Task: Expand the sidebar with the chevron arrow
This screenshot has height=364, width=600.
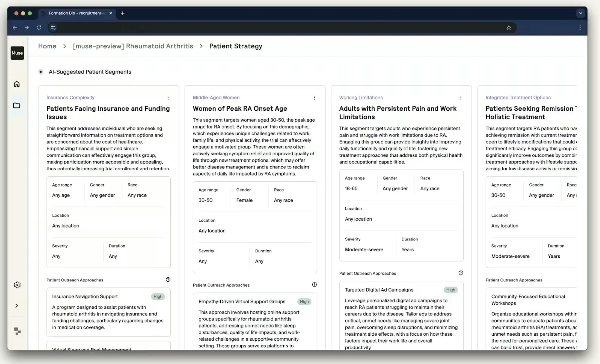Action: point(17,305)
